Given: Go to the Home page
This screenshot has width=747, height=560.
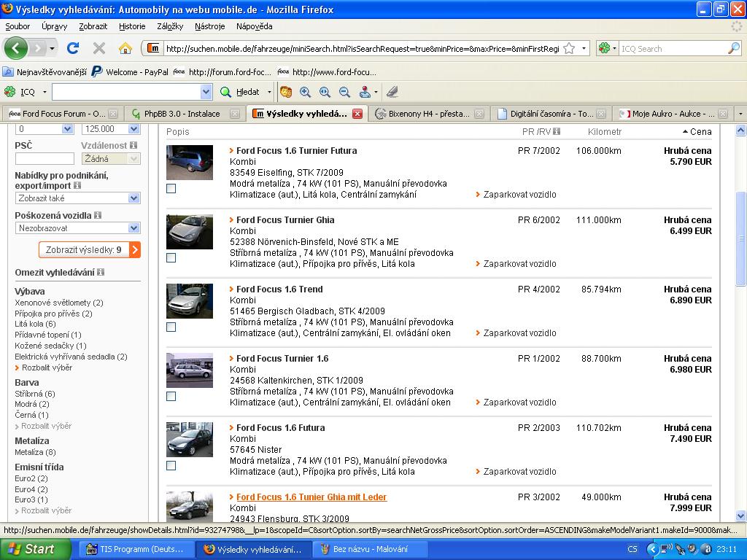Looking at the screenshot, I should point(125,48).
